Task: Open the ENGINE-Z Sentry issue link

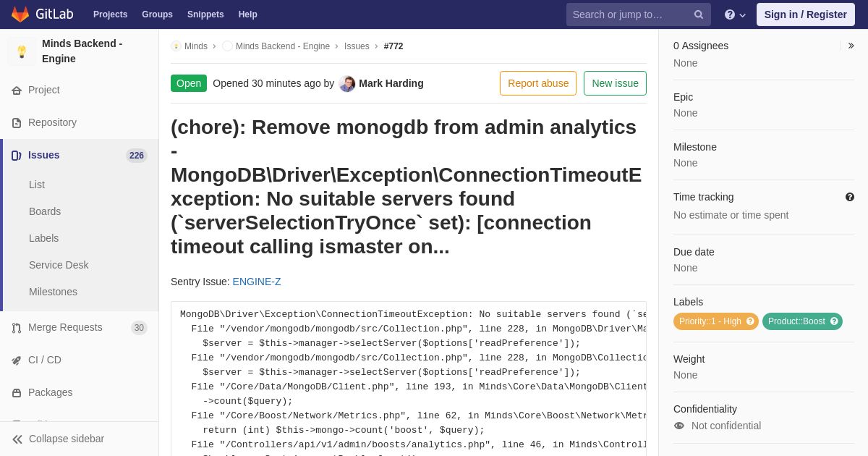Action: [x=257, y=282]
